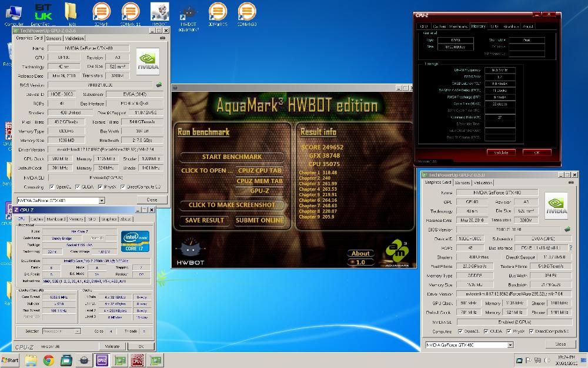Image resolution: width=588 pixels, height=368 pixels.
Task: Click the GPU-Z button in AquaMark
Action: coord(259,191)
